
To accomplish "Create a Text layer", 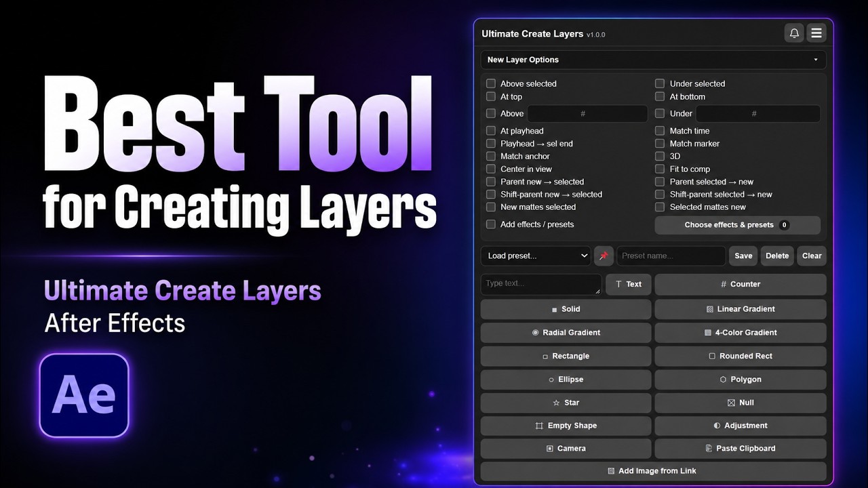I will (x=629, y=284).
